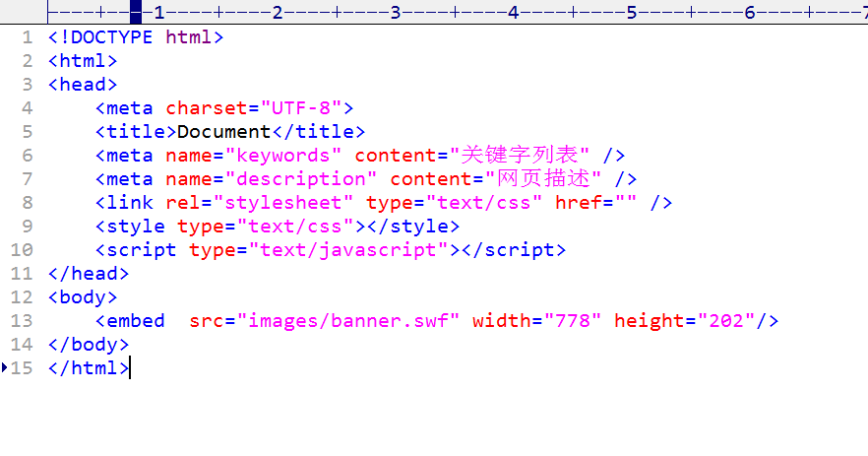Click line number 3 in the gutter
The width and height of the screenshot is (868, 456).
point(28,85)
